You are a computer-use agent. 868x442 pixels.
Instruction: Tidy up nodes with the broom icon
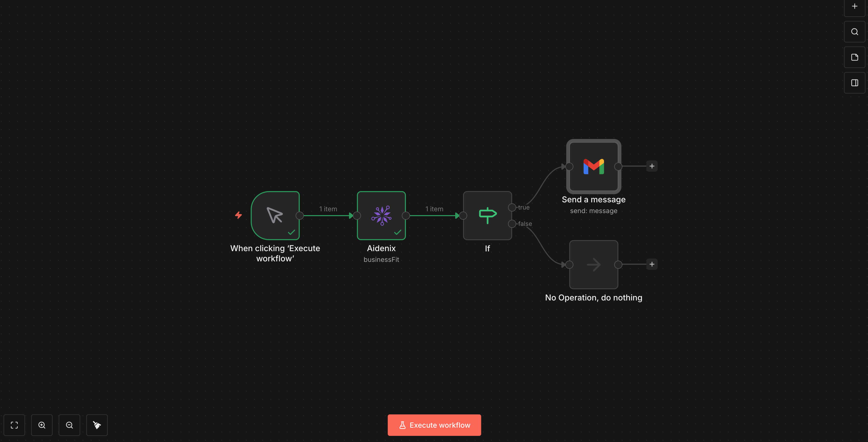(x=97, y=425)
